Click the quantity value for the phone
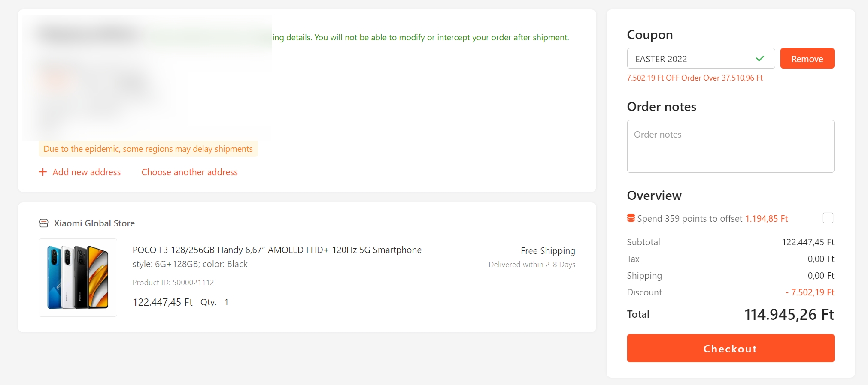The width and height of the screenshot is (868, 385). (226, 302)
